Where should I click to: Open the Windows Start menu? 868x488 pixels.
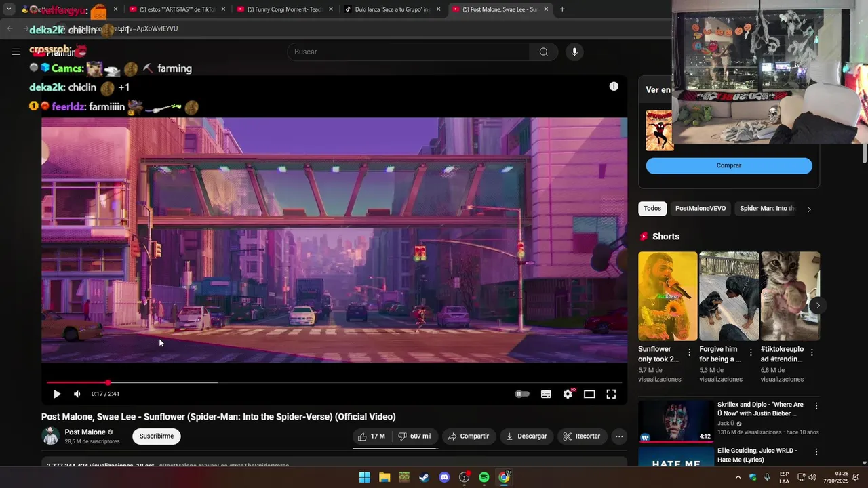(364, 477)
